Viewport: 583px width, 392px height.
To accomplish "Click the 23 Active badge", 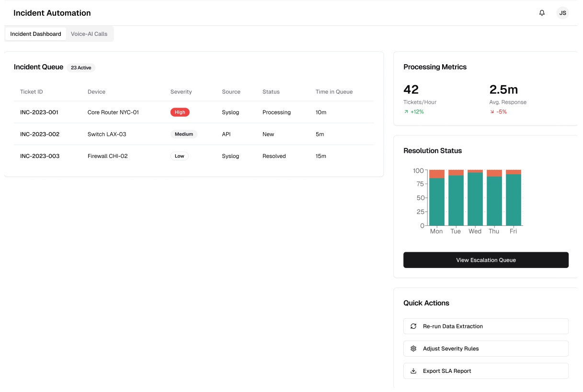I will pos(81,68).
